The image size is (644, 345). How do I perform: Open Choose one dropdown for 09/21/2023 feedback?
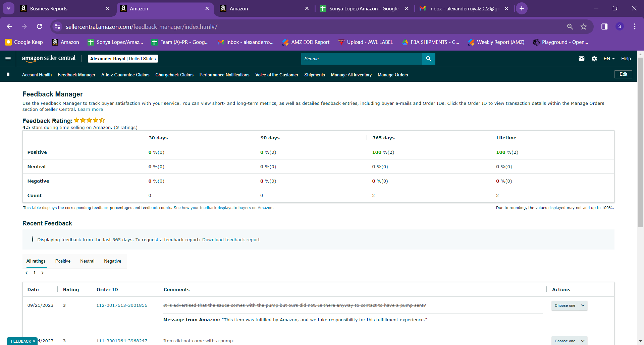pyautogui.click(x=569, y=305)
